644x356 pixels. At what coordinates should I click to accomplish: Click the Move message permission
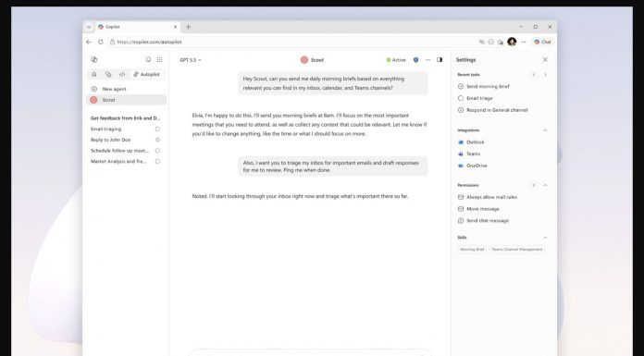(478, 209)
